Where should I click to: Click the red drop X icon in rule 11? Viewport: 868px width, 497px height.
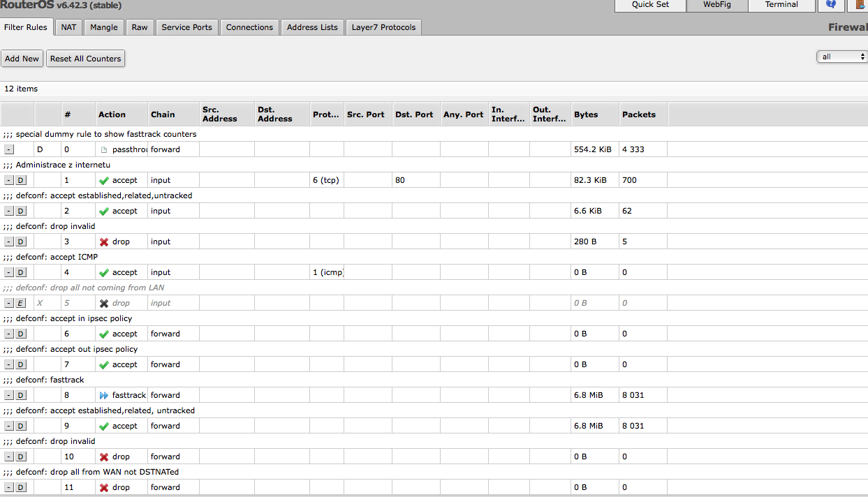(x=104, y=487)
